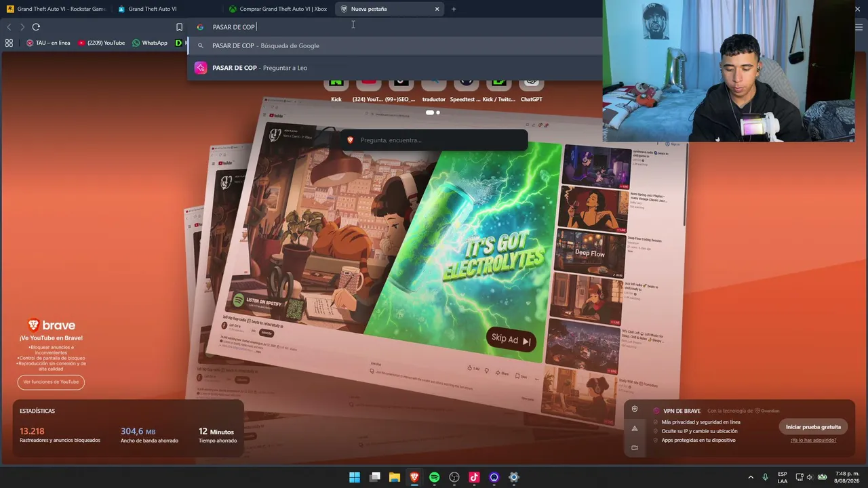Click the ¡Ve YouTube en Brave! headline
This screenshot has width=868, height=488.
pos(51,338)
